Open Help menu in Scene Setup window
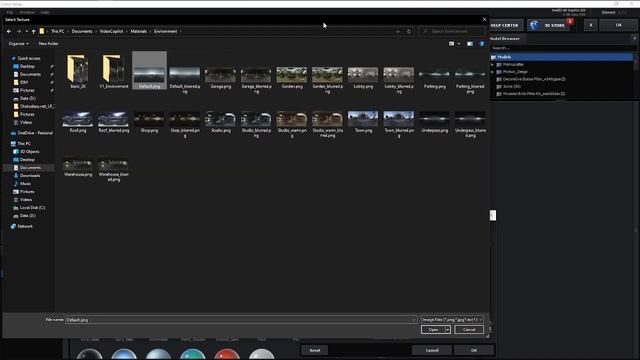The image size is (640, 360). coord(45,12)
